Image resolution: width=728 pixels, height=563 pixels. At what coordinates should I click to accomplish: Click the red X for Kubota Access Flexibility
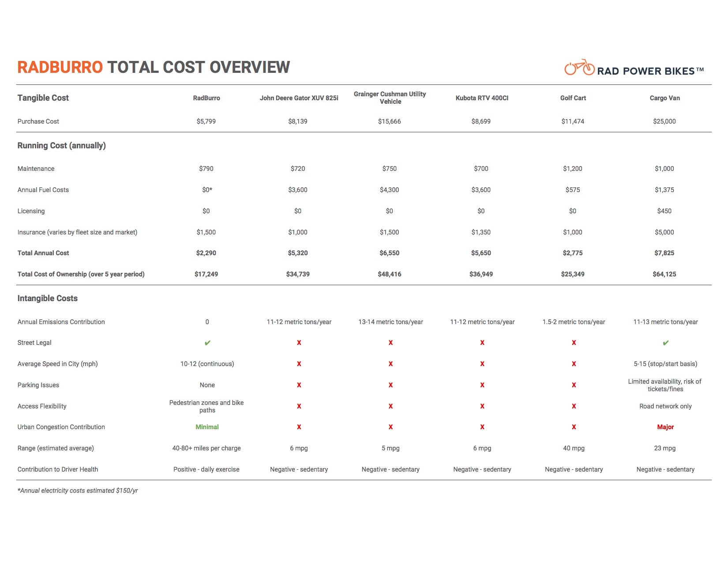pyautogui.click(x=482, y=406)
